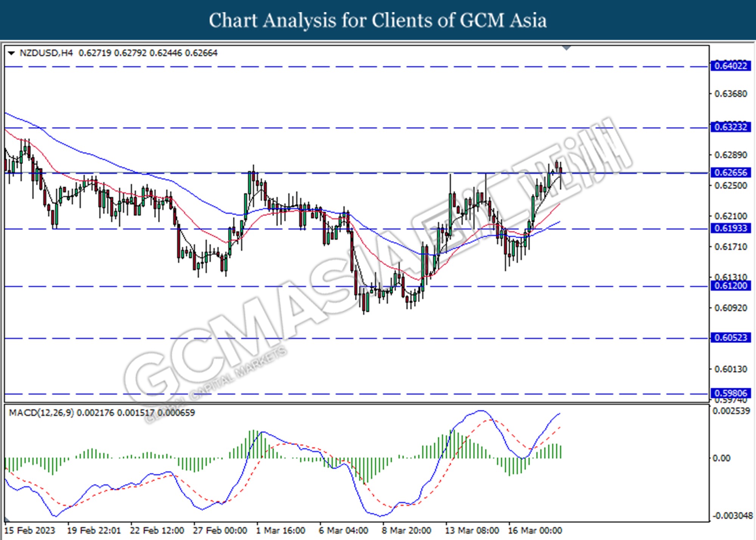Click the 16 Mar 00:00 time label

coord(535,531)
